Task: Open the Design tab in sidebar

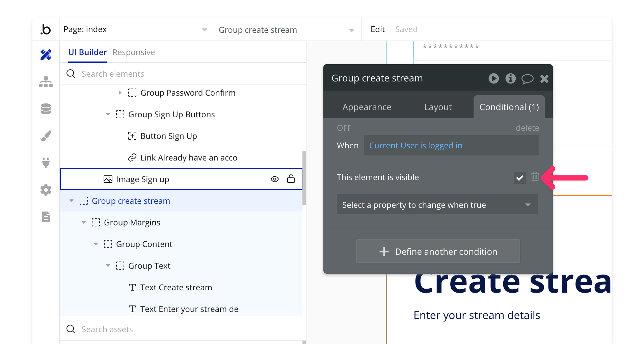Action: (46, 55)
